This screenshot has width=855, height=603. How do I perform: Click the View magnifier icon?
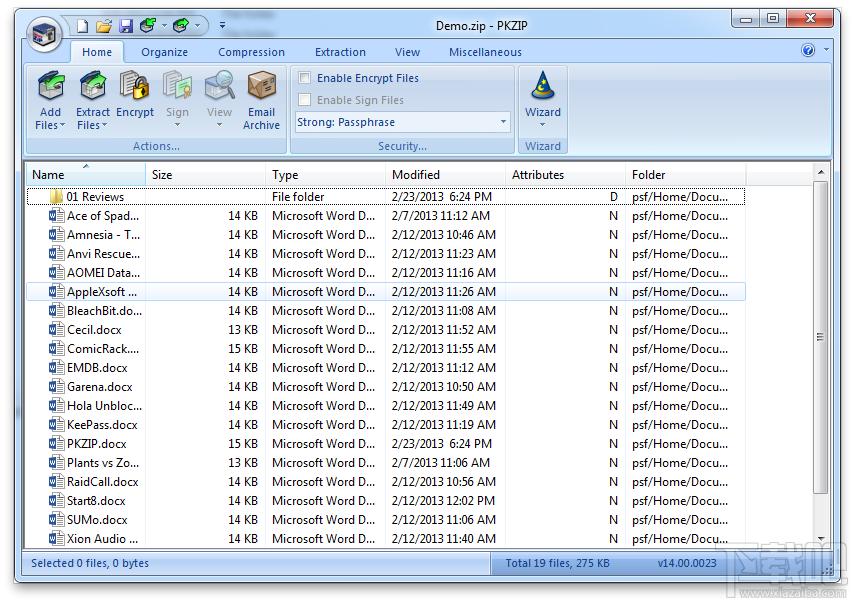pos(220,86)
